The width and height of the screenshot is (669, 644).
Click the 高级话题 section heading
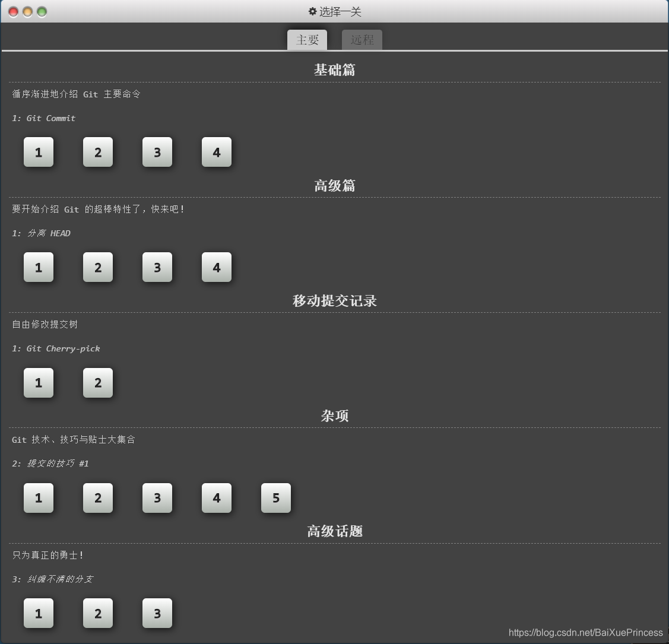pyautogui.click(x=335, y=531)
